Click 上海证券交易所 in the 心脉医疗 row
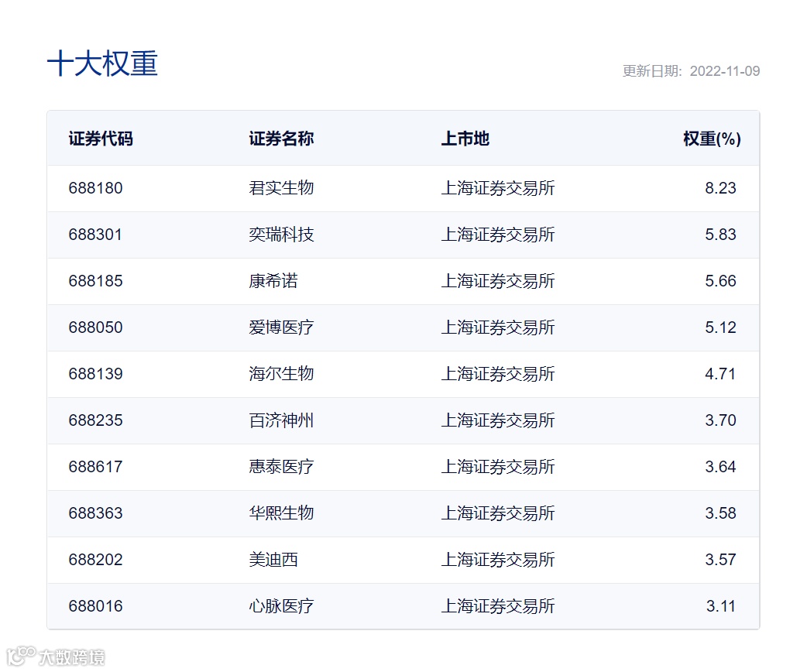 click(x=498, y=606)
